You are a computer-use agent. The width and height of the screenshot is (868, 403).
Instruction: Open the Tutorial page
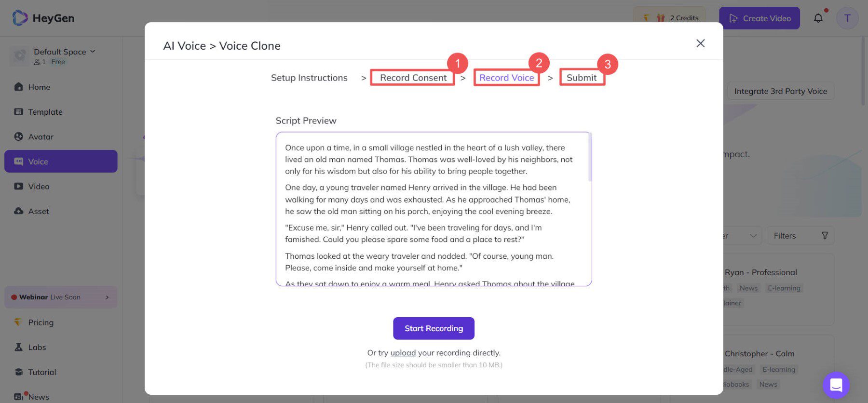42,372
